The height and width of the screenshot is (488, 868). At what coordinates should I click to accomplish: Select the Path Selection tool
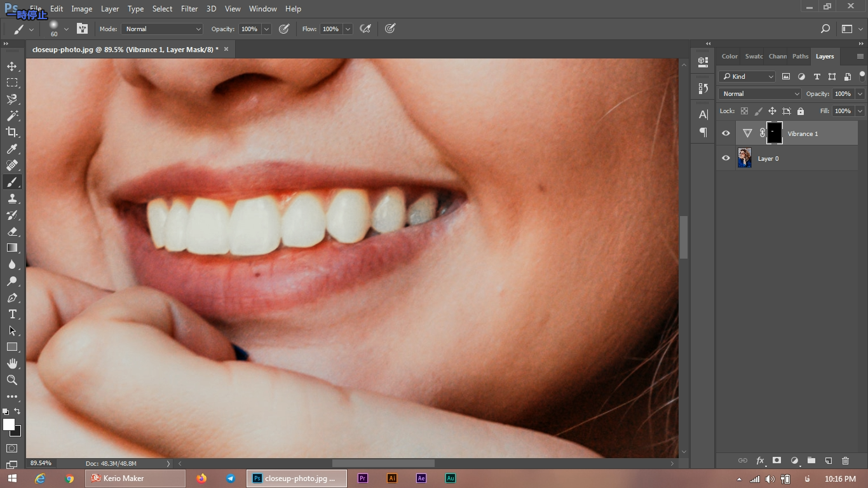click(12, 330)
